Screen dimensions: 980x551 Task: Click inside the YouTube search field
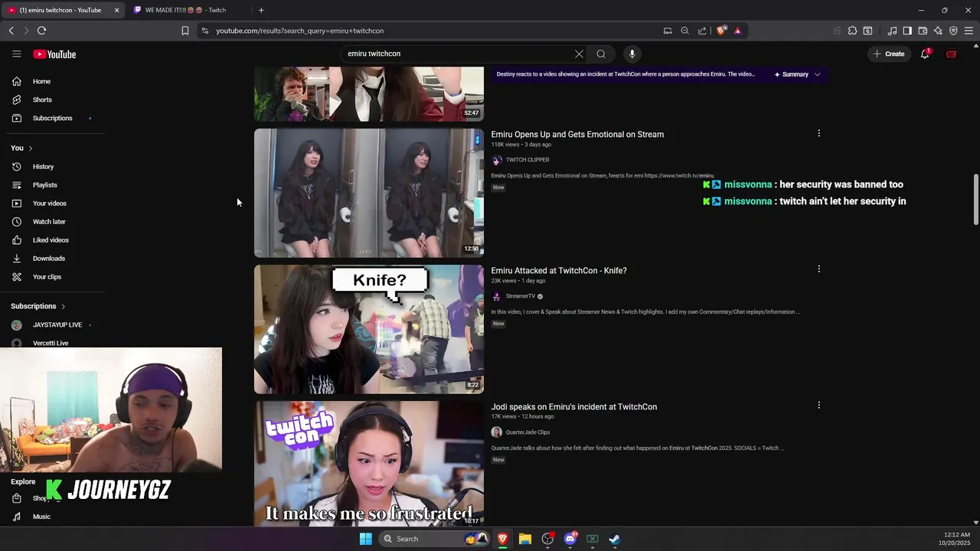(456, 54)
